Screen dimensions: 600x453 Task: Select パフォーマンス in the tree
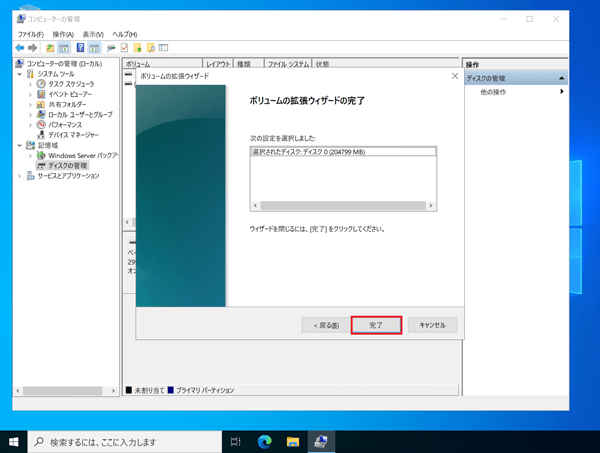tap(65, 125)
